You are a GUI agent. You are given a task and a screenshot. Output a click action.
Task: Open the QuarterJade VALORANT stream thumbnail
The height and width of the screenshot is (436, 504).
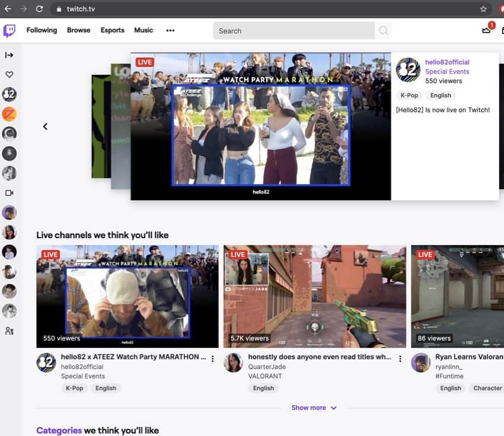[x=315, y=296]
